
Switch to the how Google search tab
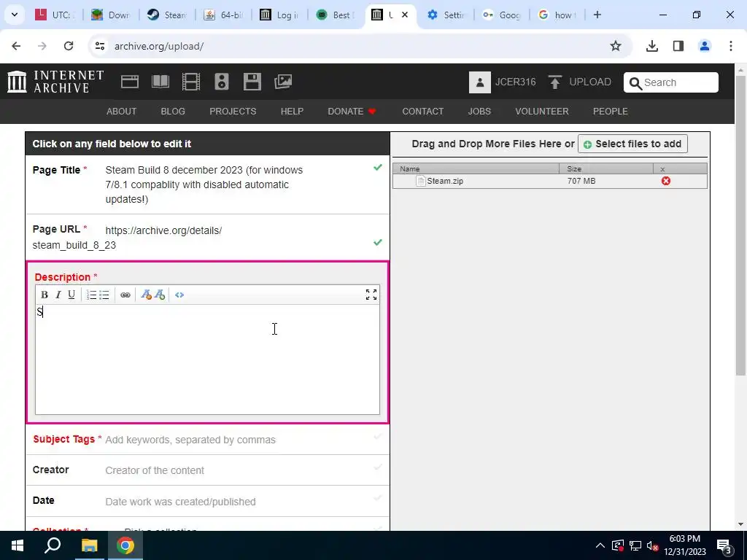click(x=557, y=15)
